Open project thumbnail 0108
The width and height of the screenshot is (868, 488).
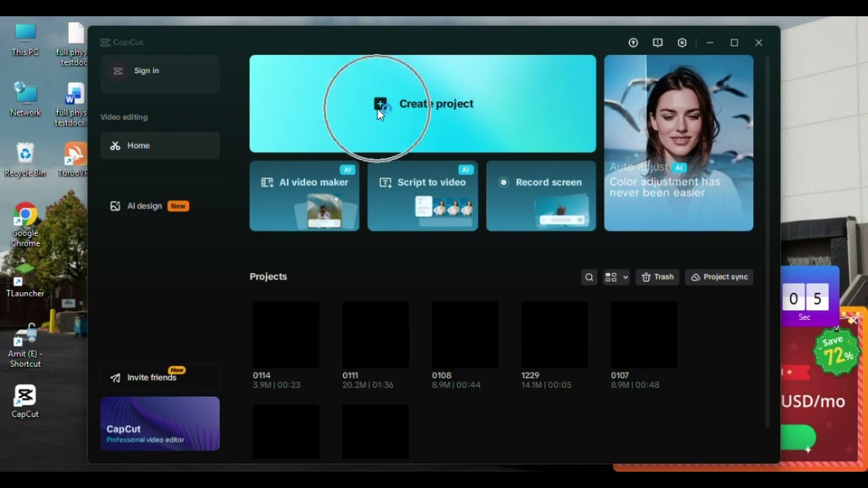click(x=465, y=335)
